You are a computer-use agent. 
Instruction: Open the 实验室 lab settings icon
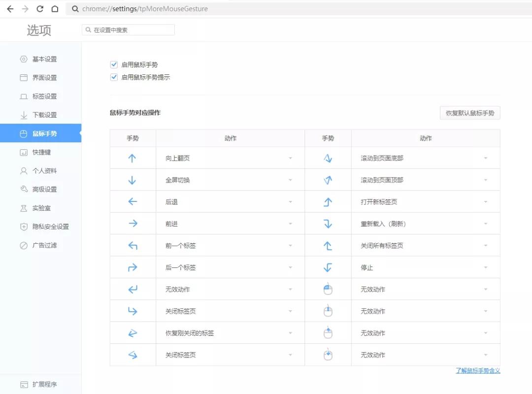pos(24,208)
